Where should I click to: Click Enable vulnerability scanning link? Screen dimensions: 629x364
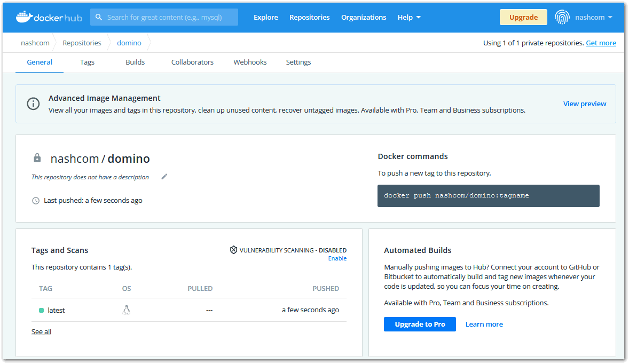click(x=337, y=258)
